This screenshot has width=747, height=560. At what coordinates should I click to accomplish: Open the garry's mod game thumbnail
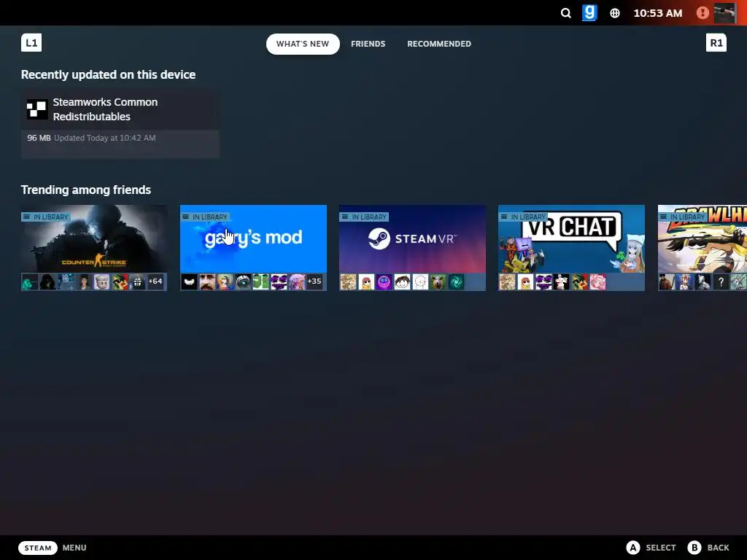253,238
